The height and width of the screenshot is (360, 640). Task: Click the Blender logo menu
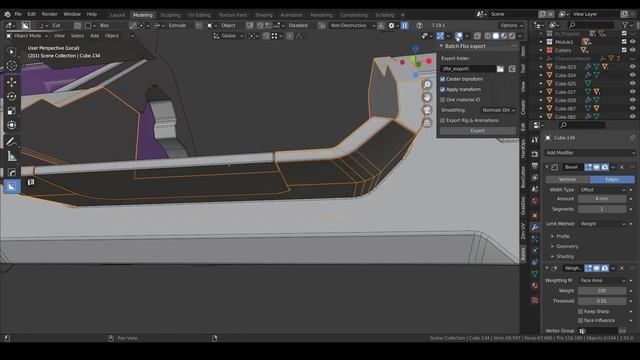[x=7, y=14]
